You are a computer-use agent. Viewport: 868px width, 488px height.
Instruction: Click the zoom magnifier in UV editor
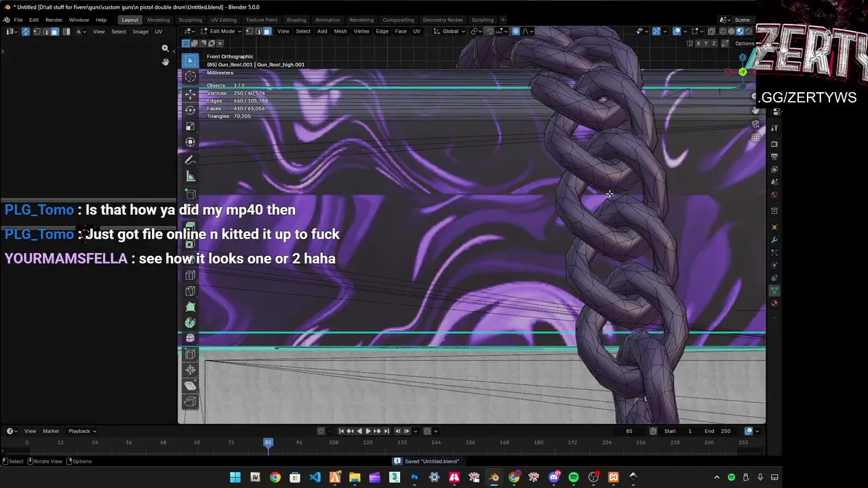[165, 49]
